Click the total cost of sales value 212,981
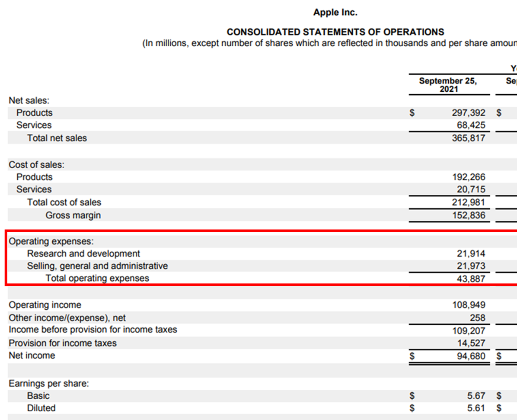517x420 pixels. click(469, 202)
